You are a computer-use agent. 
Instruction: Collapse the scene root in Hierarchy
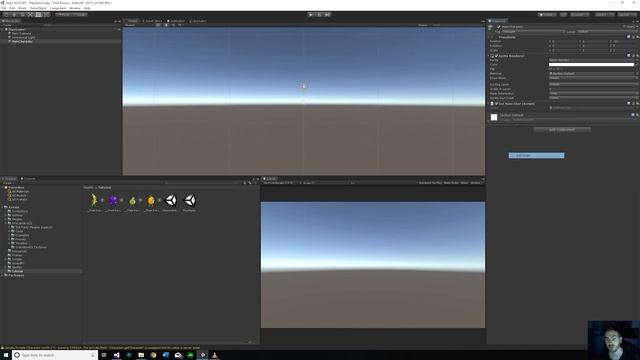pyautogui.click(x=3, y=29)
